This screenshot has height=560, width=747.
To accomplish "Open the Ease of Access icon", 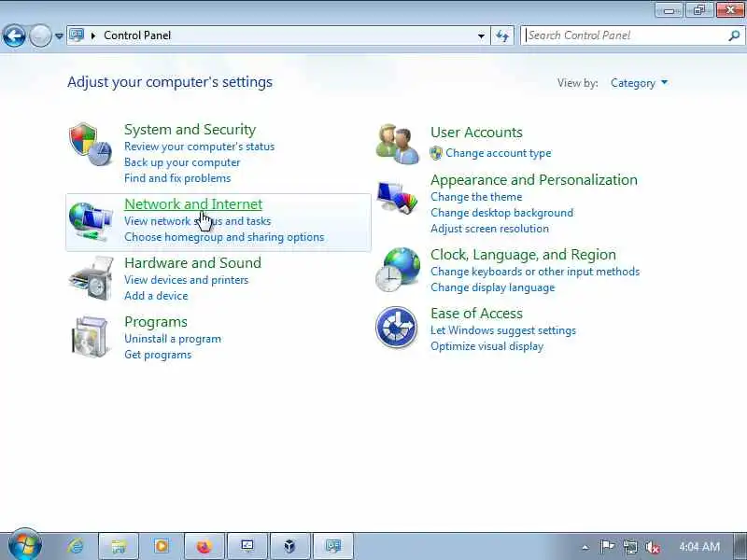I will pos(396,328).
